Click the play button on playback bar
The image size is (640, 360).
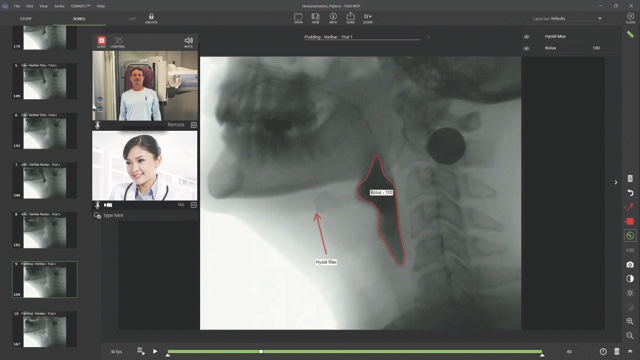(x=155, y=351)
